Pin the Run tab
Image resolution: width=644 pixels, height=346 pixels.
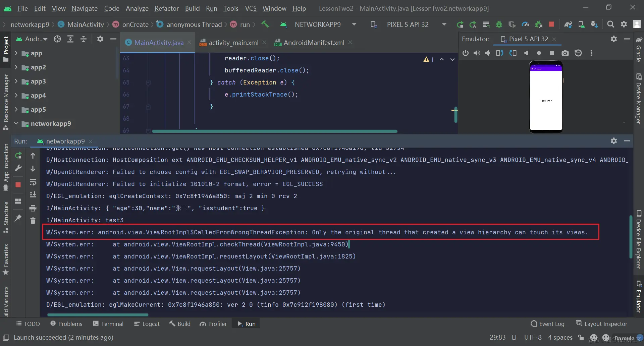[x=18, y=218]
